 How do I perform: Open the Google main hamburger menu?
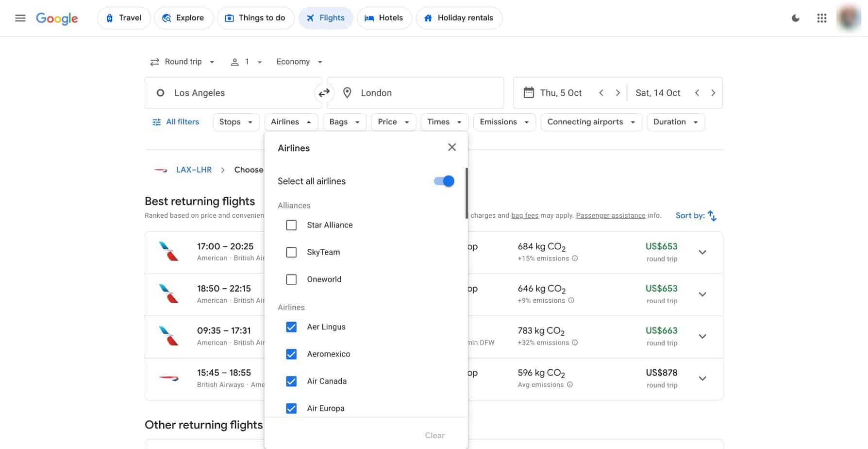[20, 18]
